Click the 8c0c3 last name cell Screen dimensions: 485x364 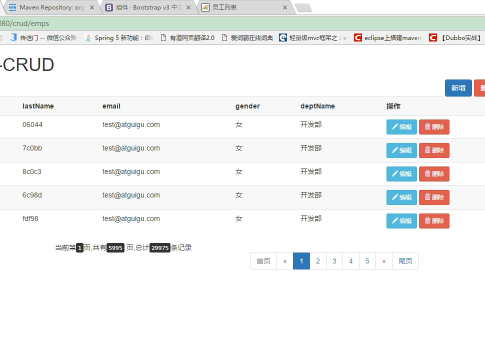(32, 172)
